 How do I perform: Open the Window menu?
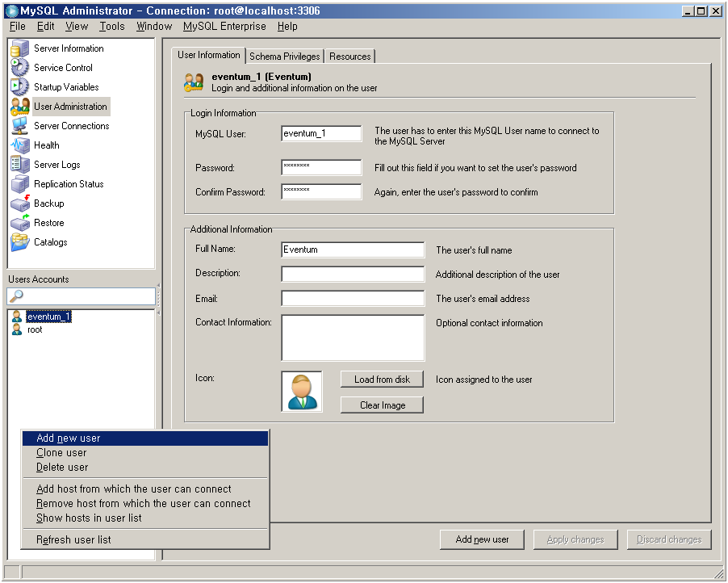(154, 27)
